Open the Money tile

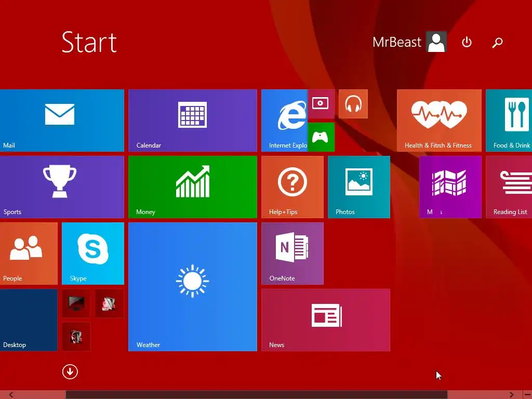coord(193,187)
